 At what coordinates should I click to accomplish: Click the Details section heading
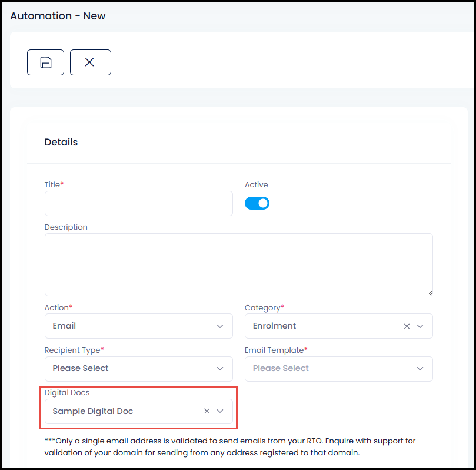pos(61,142)
